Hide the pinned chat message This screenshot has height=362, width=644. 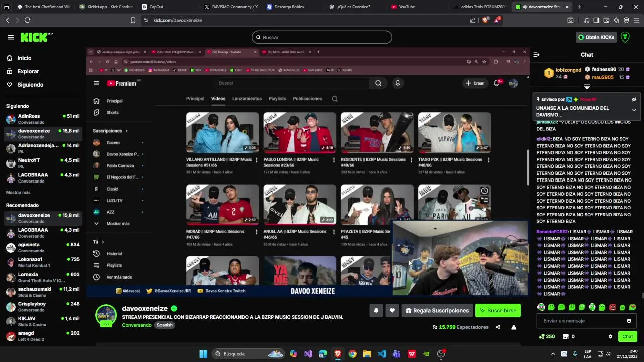634,99
